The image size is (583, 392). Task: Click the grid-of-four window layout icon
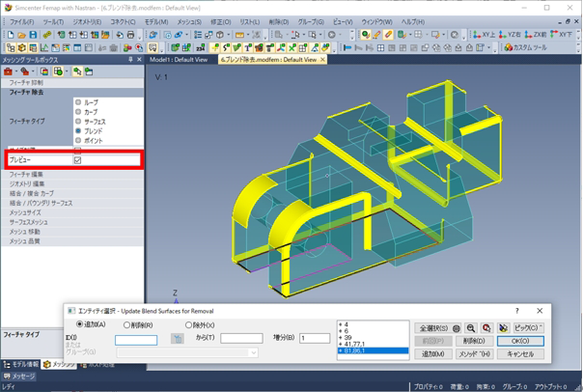tap(380, 47)
